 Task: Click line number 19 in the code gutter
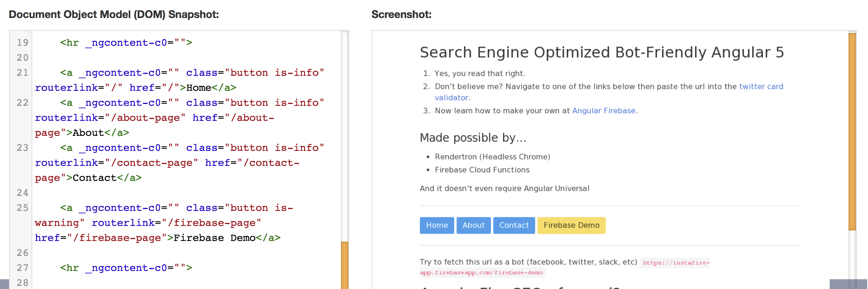coord(23,43)
